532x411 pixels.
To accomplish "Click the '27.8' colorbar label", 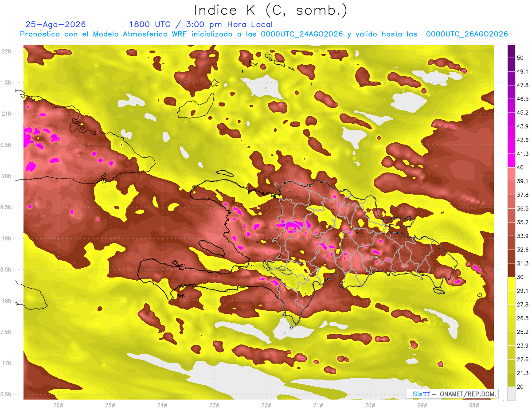I will pyautogui.click(x=523, y=305).
